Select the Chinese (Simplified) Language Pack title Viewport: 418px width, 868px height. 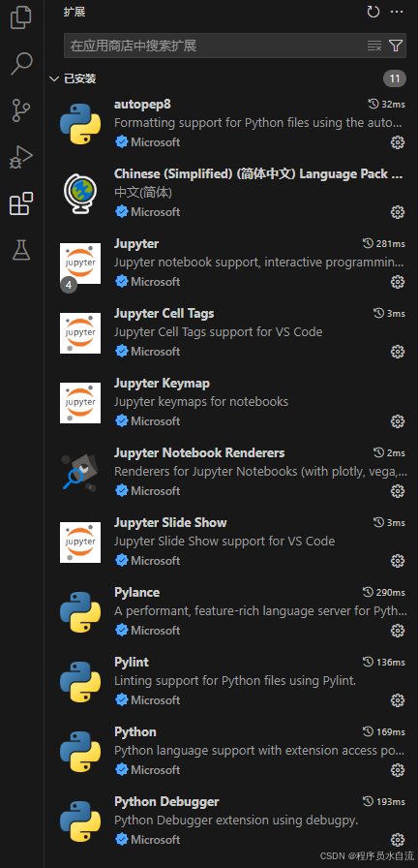258,173
